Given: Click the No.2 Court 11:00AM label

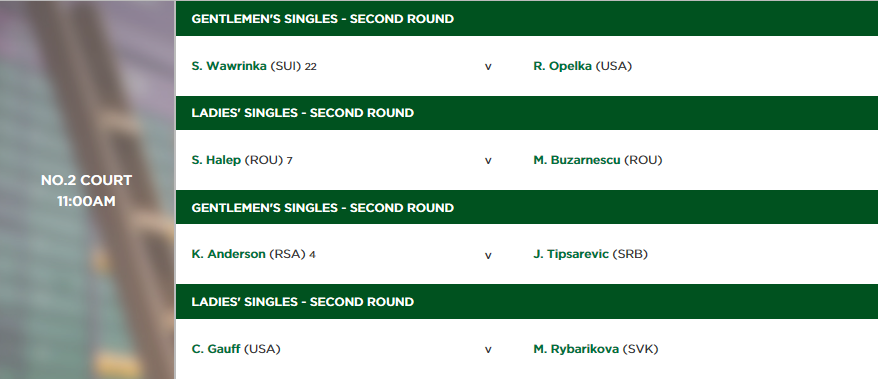Looking at the screenshot, I should [86, 190].
